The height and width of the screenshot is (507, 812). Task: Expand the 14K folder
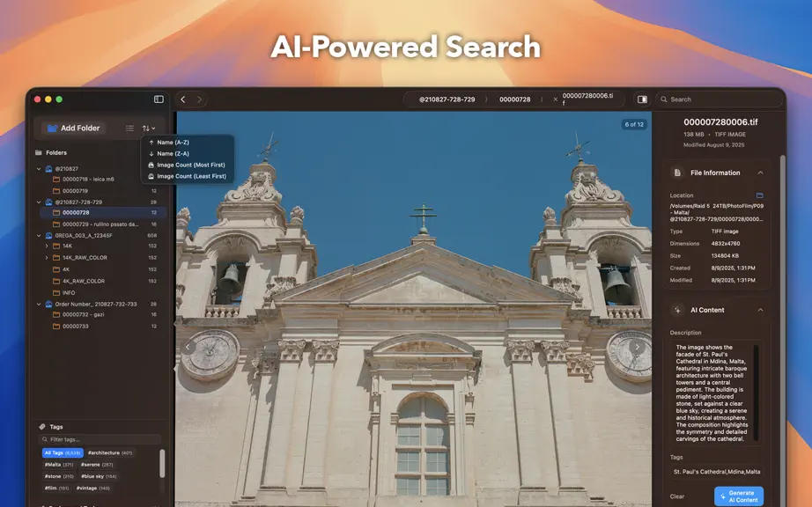47,246
